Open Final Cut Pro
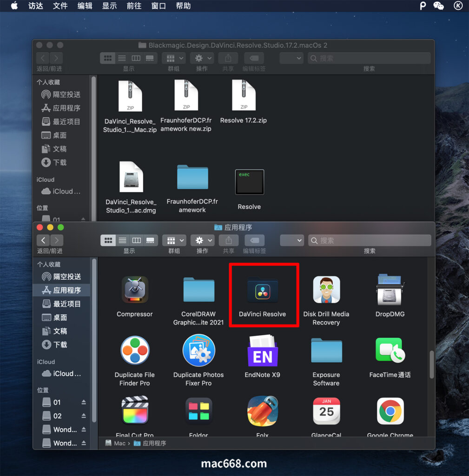Screen dimensions: 469x476 pos(135,410)
